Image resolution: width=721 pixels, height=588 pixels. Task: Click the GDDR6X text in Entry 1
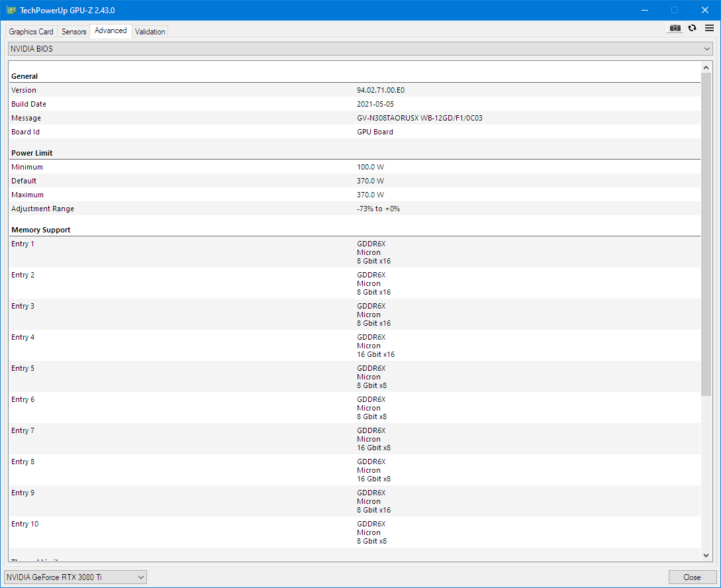(371, 244)
